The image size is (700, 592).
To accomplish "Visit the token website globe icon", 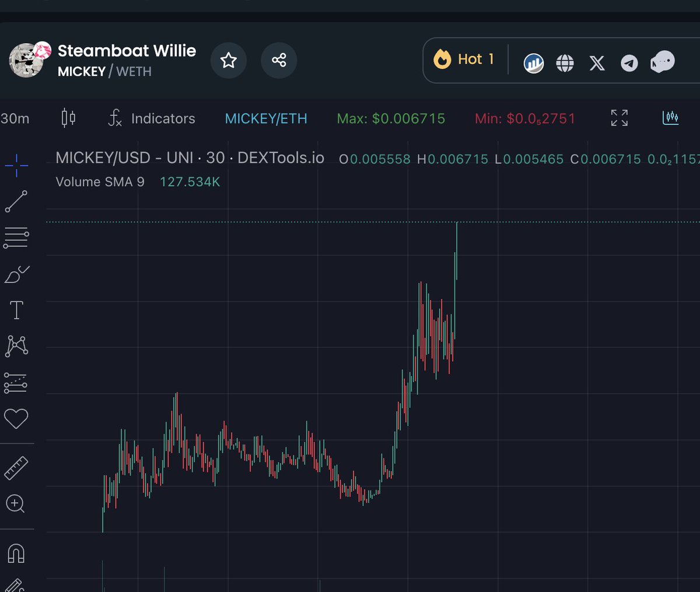I will pos(565,63).
